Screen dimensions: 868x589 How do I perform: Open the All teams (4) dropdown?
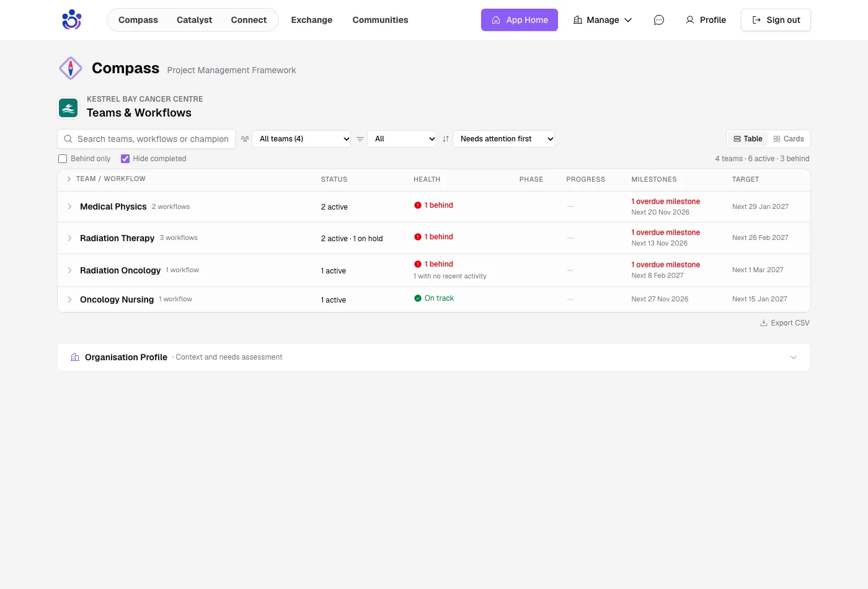click(302, 139)
